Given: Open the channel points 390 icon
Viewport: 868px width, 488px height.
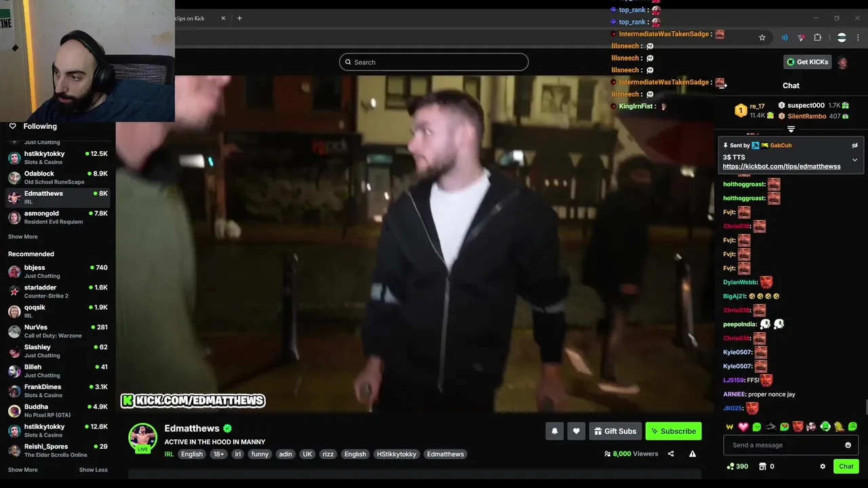Looking at the screenshot, I should (x=737, y=466).
